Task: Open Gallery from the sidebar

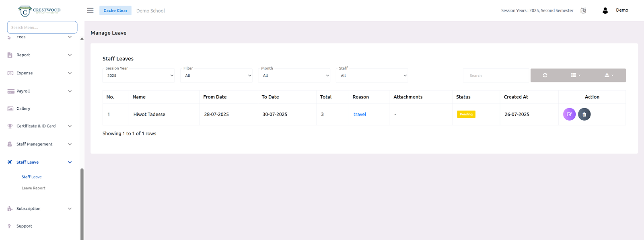Action: point(23,109)
